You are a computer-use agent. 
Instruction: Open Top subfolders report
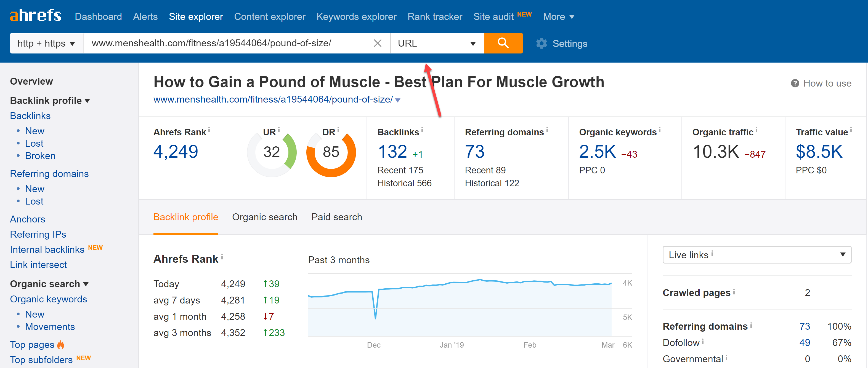[41, 359]
